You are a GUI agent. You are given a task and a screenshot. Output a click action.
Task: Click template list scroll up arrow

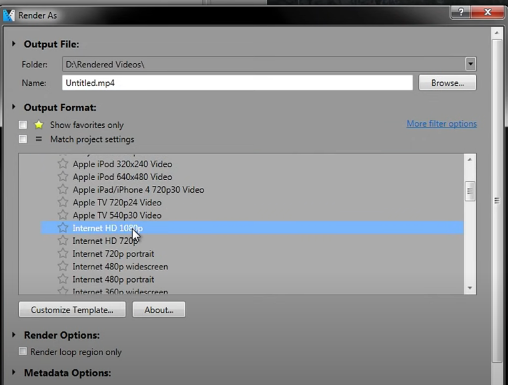(470, 160)
